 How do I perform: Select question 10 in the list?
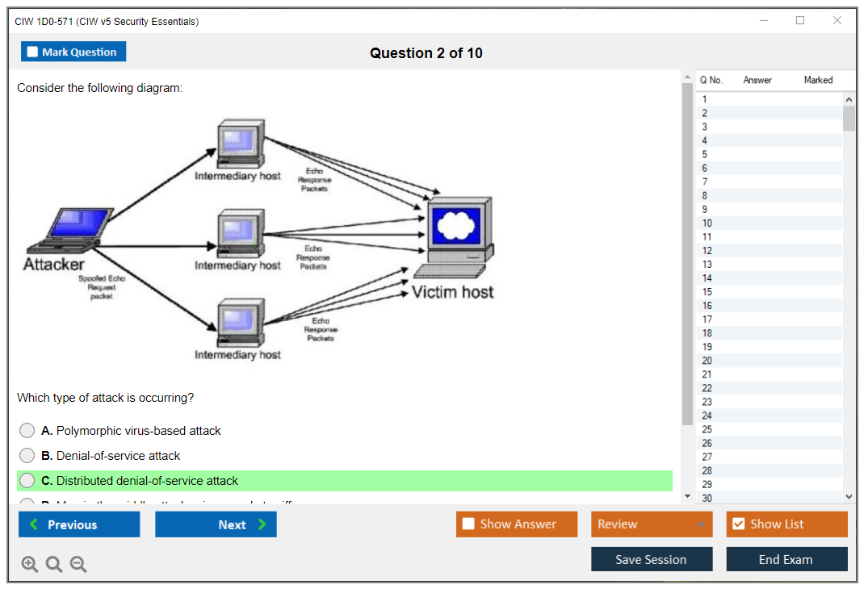[707, 223]
